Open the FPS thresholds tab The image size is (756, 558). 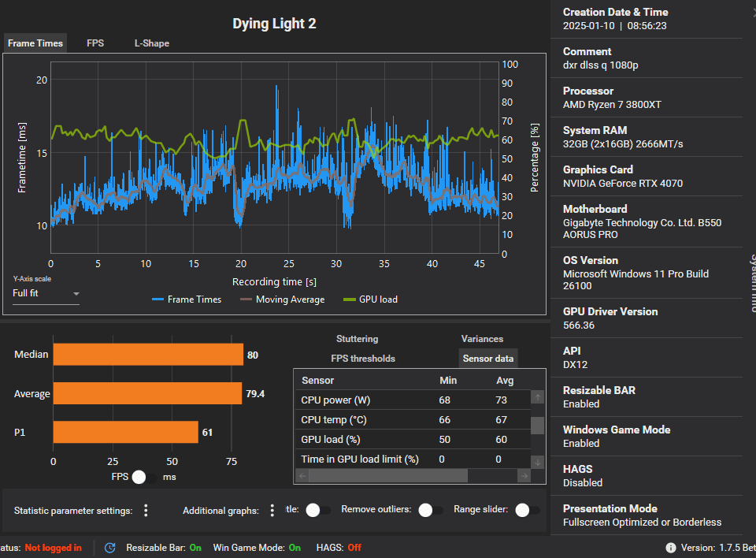[x=362, y=359]
